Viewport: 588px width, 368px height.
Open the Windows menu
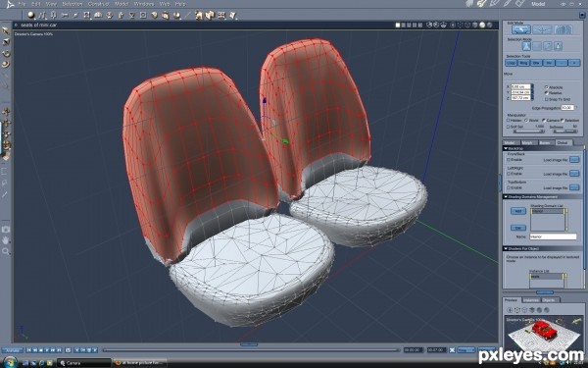coord(144,4)
